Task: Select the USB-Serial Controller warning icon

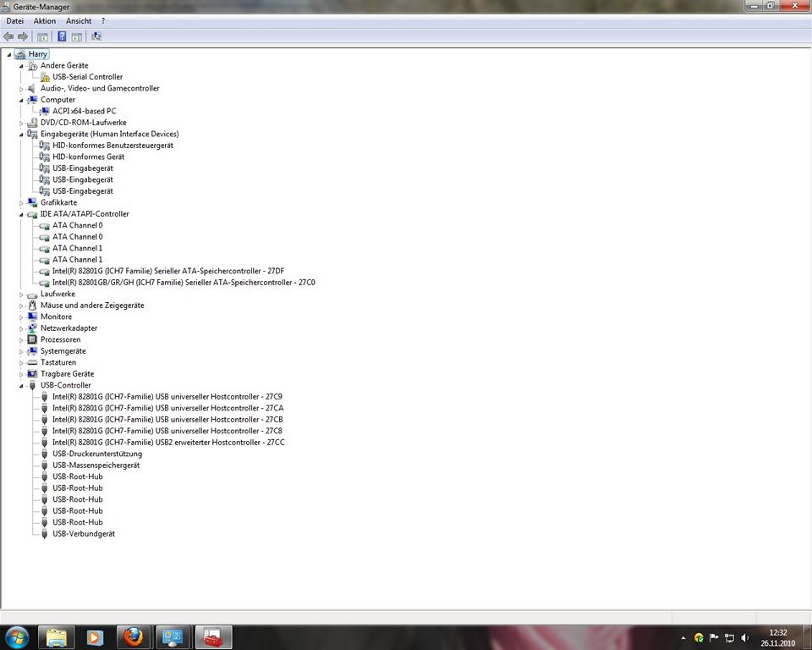Action: [x=45, y=77]
